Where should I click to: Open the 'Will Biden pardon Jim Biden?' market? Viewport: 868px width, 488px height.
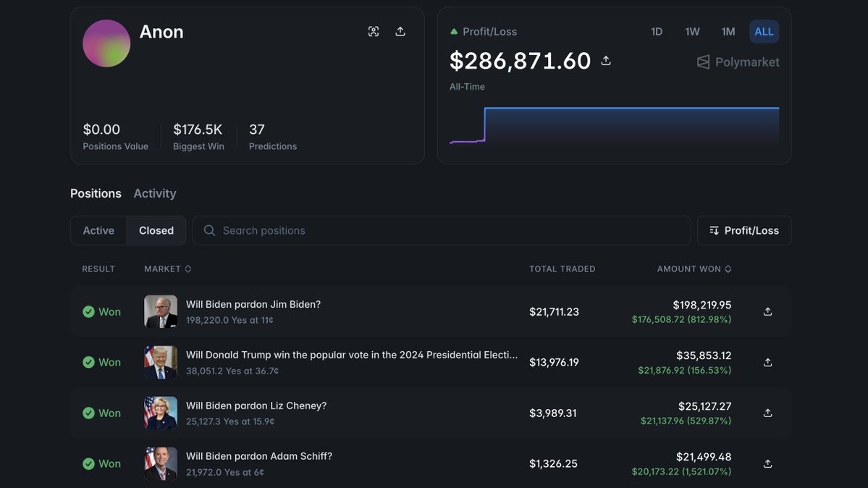(253, 304)
